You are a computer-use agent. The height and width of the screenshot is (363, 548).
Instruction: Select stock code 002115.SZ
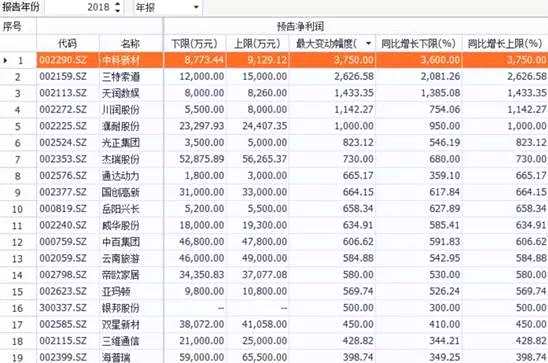tap(63, 341)
